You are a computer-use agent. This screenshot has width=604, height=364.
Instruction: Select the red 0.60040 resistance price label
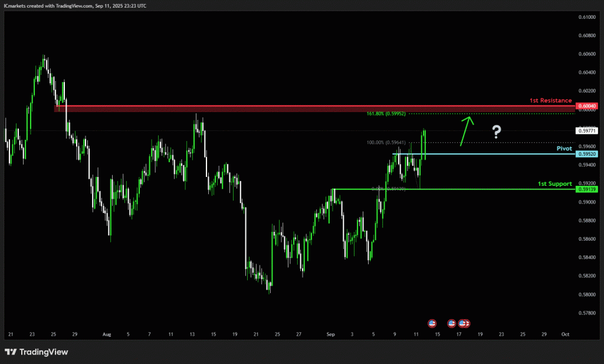(587, 106)
